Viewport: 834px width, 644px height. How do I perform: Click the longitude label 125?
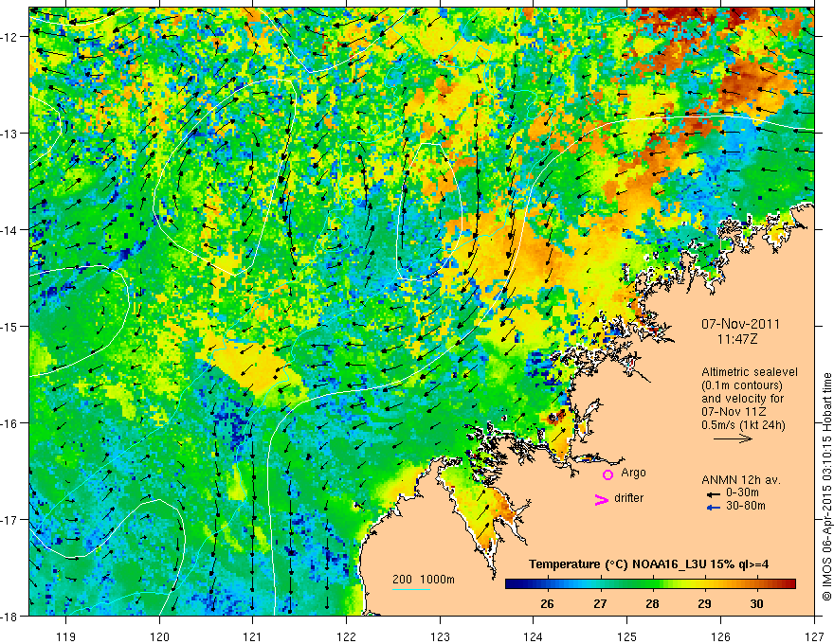coord(627,636)
